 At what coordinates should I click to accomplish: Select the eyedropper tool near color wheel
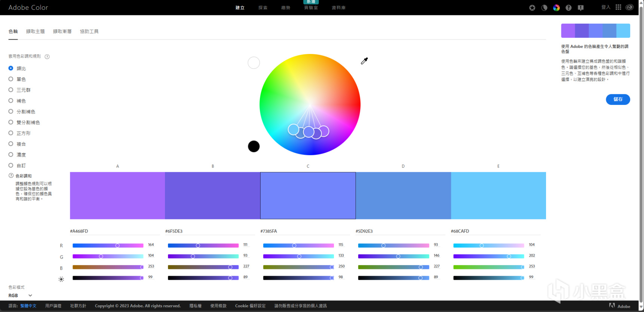coord(364,61)
